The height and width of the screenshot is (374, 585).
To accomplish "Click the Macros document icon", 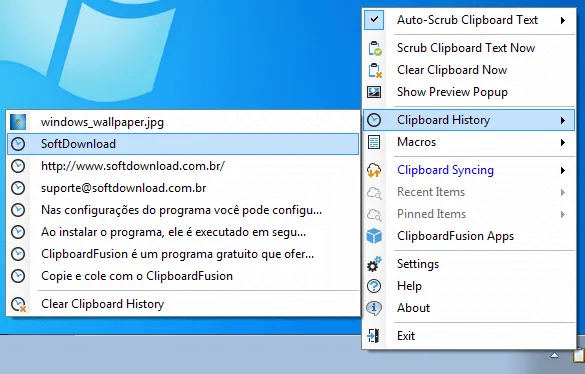I will tap(374, 142).
